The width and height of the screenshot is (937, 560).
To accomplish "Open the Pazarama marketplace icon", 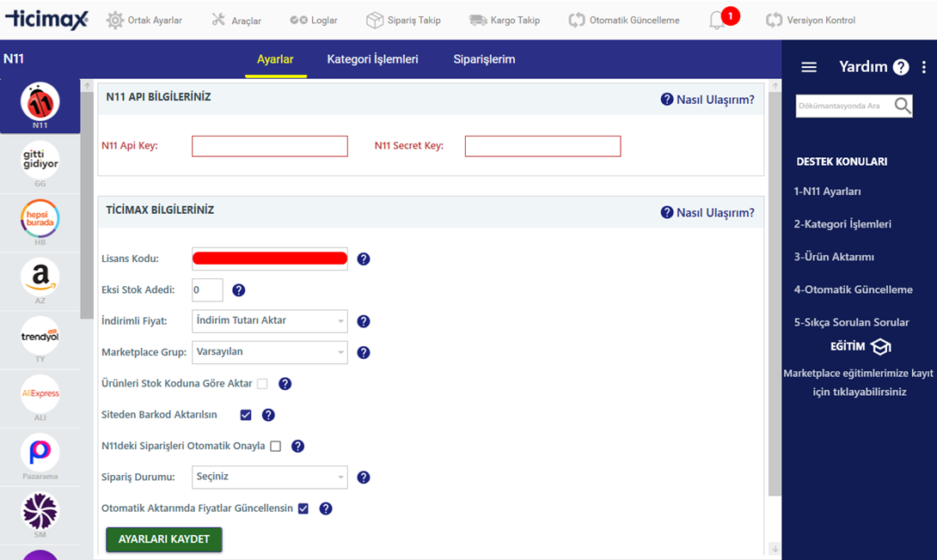I will point(40,452).
